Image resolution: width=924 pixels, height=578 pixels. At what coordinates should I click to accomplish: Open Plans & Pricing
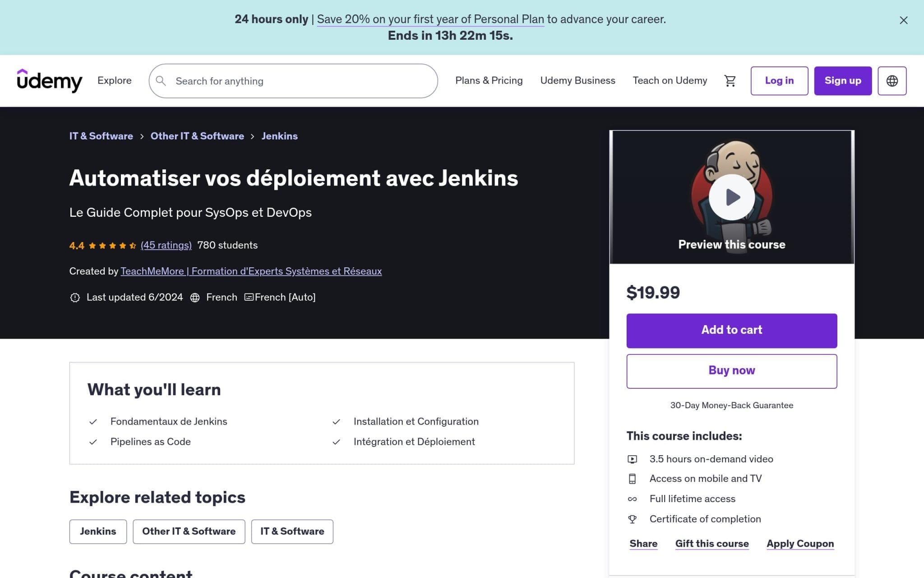[x=489, y=80]
